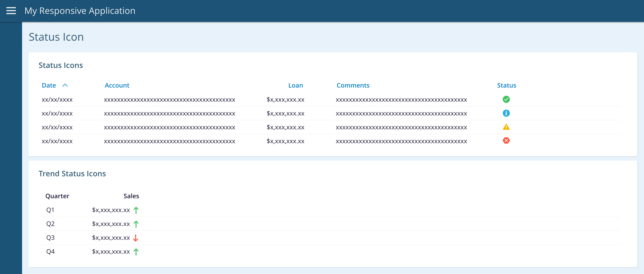Click the blue information status icon
The image size is (644, 274).
506,113
